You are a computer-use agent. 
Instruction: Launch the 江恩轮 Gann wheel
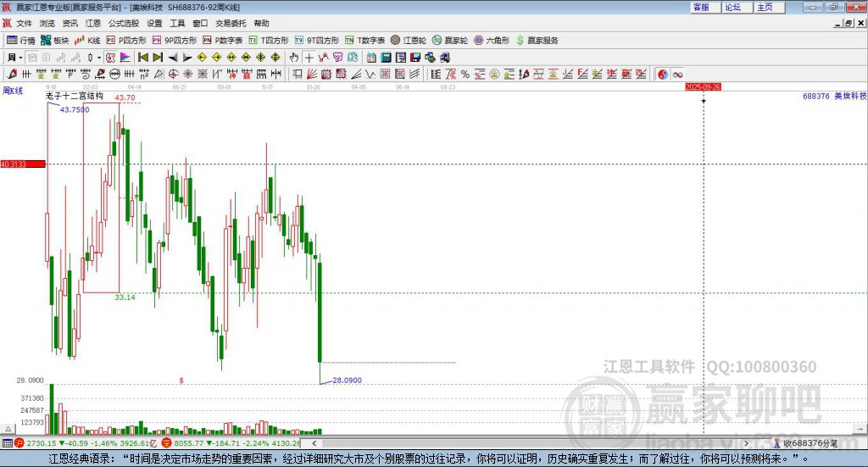[409, 41]
